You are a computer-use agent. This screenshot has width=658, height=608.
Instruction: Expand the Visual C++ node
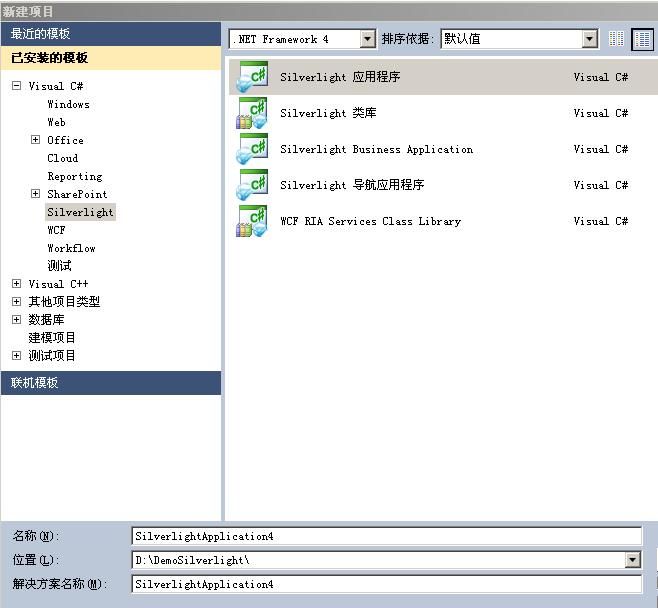point(16,284)
